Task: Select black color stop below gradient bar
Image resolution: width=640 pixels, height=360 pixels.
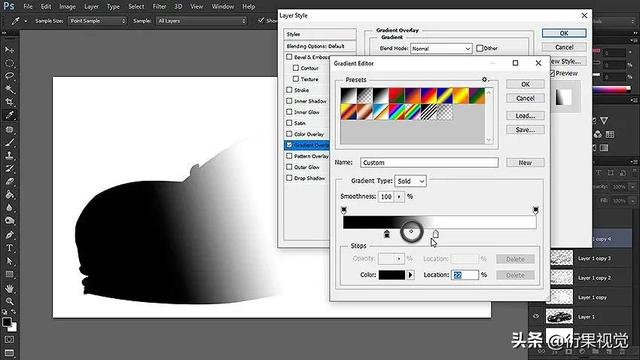Action: [x=387, y=234]
